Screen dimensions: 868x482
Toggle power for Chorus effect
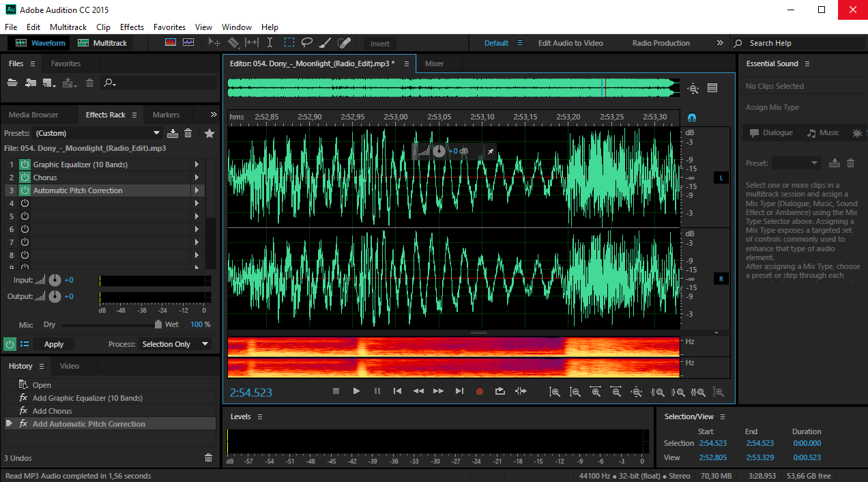click(25, 178)
